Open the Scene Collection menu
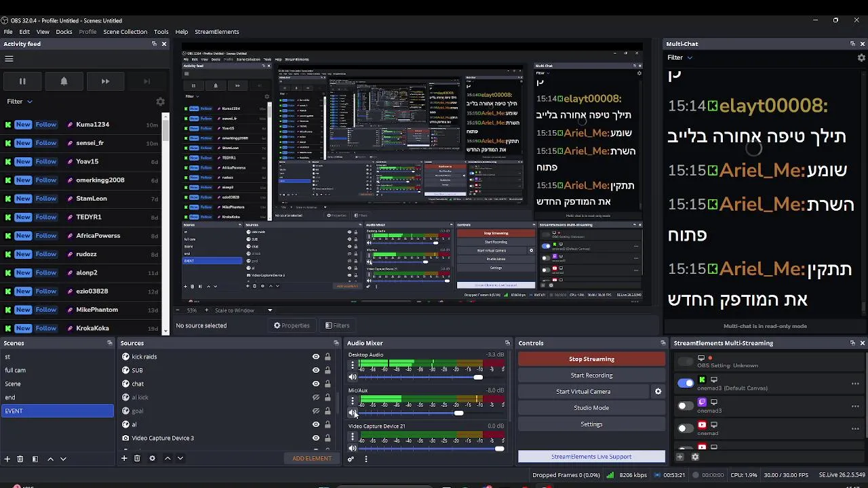Viewport: 868px width, 488px height. point(125,32)
